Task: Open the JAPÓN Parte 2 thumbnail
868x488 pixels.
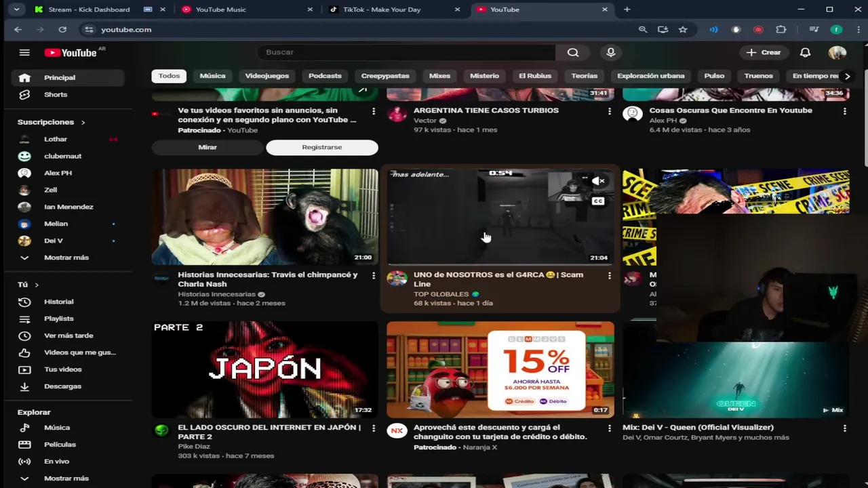Action: pos(264,369)
